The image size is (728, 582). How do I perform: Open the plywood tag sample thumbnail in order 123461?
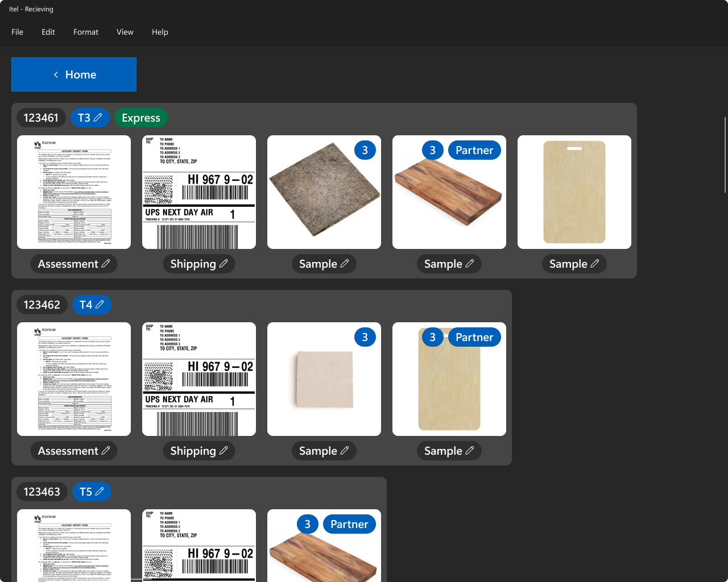574,192
